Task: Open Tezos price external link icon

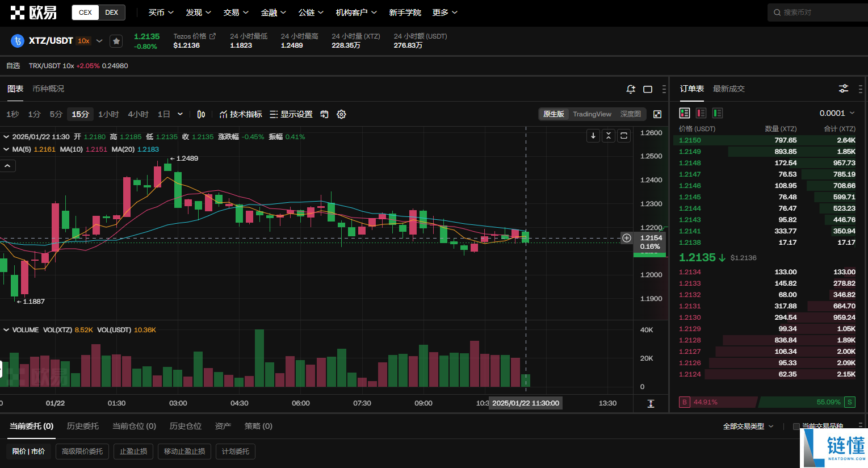Action: click(x=213, y=36)
